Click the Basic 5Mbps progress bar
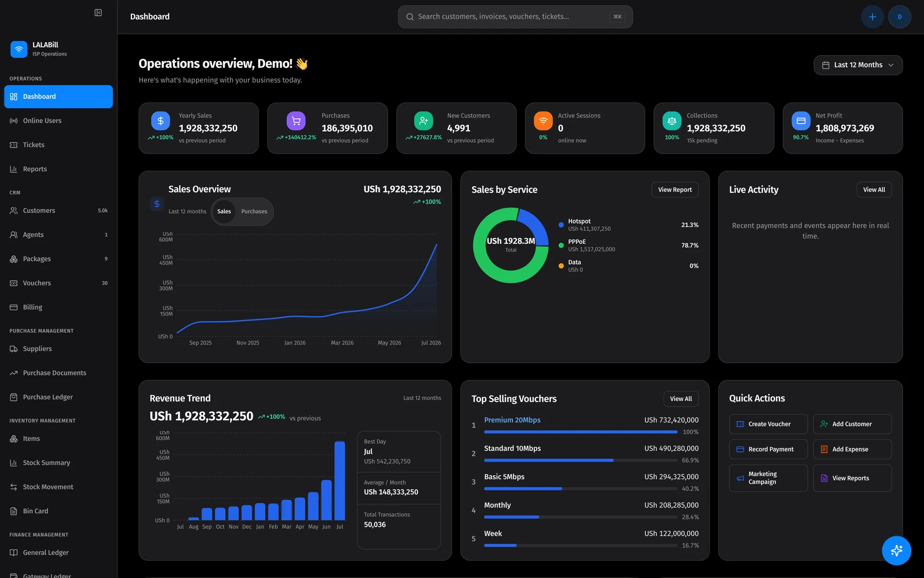The image size is (924, 578). pos(581,489)
